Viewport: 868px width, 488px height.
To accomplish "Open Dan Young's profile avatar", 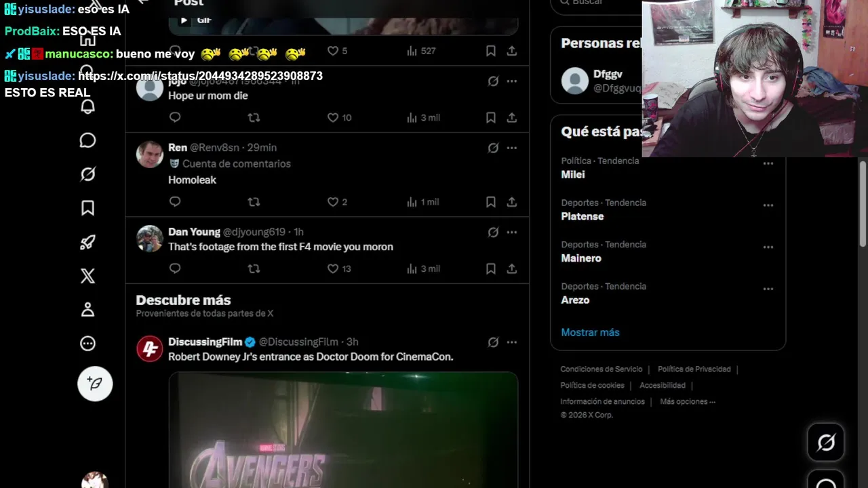I will coord(149,239).
